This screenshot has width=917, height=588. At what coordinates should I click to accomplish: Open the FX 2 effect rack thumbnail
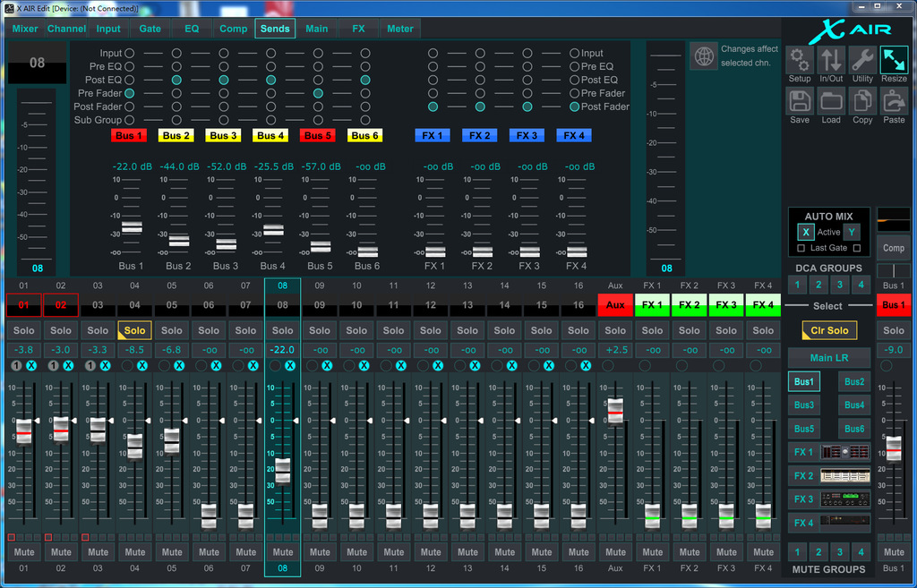(x=844, y=476)
